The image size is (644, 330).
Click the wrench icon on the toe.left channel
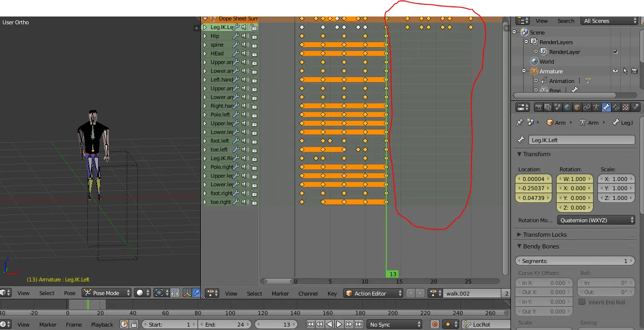(236, 149)
